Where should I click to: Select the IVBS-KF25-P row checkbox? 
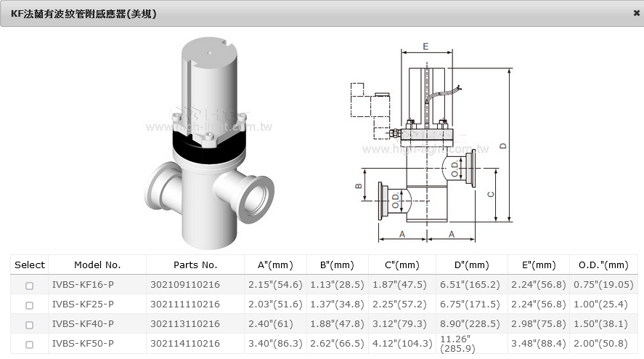pyautogui.click(x=30, y=304)
